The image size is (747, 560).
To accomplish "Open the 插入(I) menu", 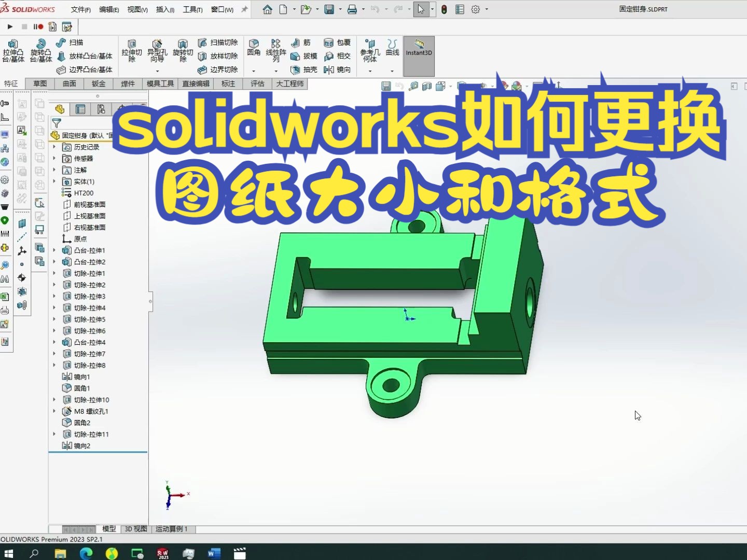I will pyautogui.click(x=165, y=9).
